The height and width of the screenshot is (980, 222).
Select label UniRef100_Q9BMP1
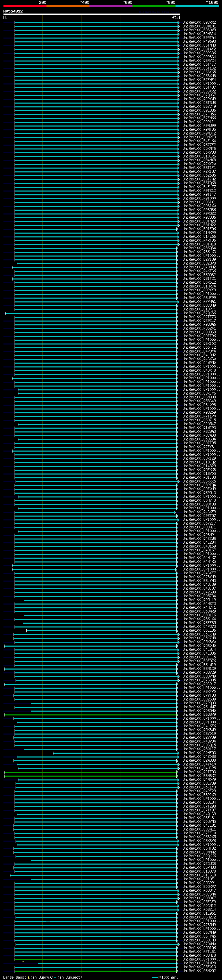[199, 535]
